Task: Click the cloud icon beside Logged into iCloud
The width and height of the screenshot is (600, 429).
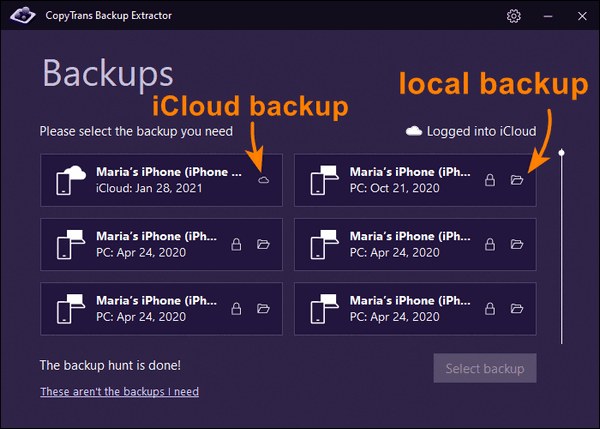Action: pos(414,131)
